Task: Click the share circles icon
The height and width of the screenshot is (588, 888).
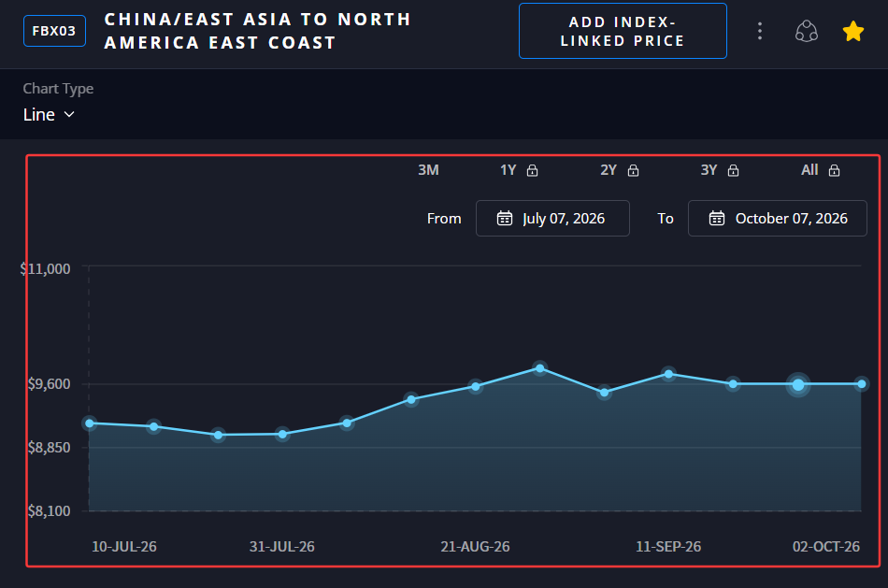Action: coord(807,31)
